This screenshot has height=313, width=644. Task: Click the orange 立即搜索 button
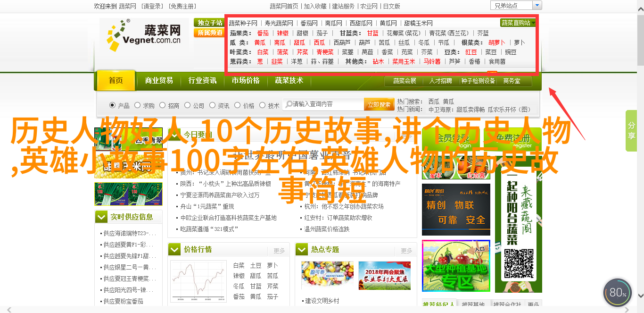pyautogui.click(x=379, y=104)
